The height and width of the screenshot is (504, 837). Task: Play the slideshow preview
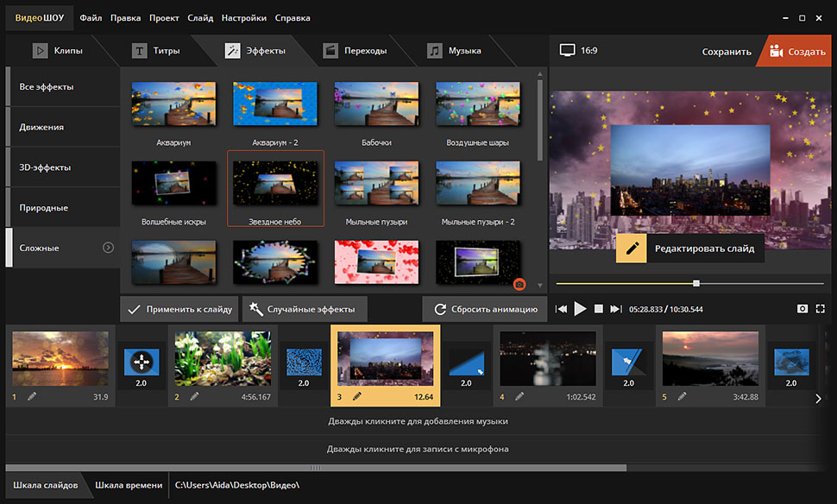click(580, 309)
